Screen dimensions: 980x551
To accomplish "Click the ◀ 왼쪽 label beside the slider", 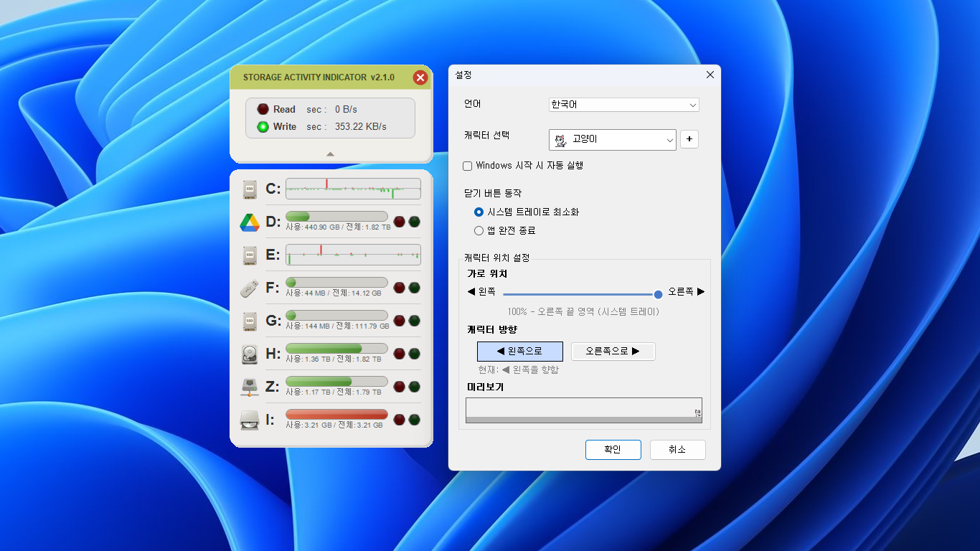I will [481, 292].
